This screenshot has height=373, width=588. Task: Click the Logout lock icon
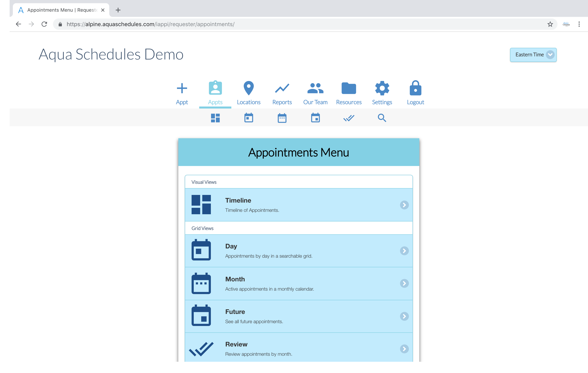coord(415,88)
